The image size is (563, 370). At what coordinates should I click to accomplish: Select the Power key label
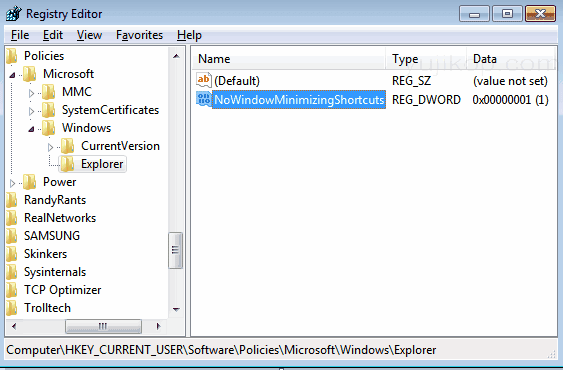(x=60, y=182)
